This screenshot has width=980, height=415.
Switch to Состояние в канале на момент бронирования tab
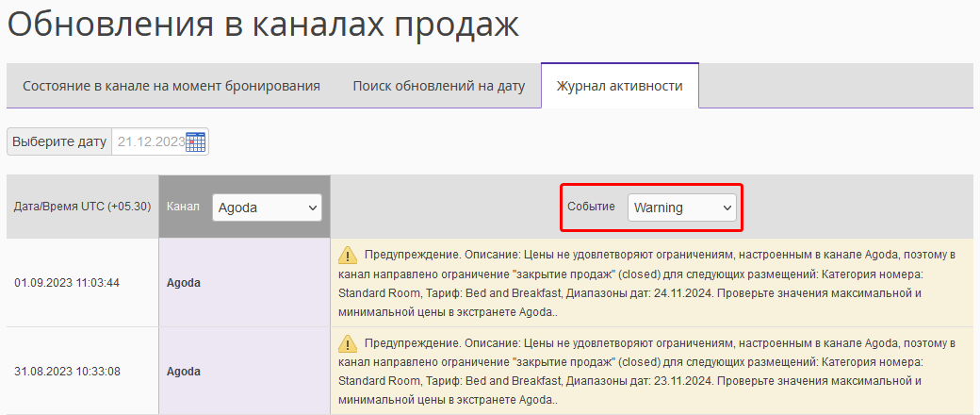pos(171,86)
